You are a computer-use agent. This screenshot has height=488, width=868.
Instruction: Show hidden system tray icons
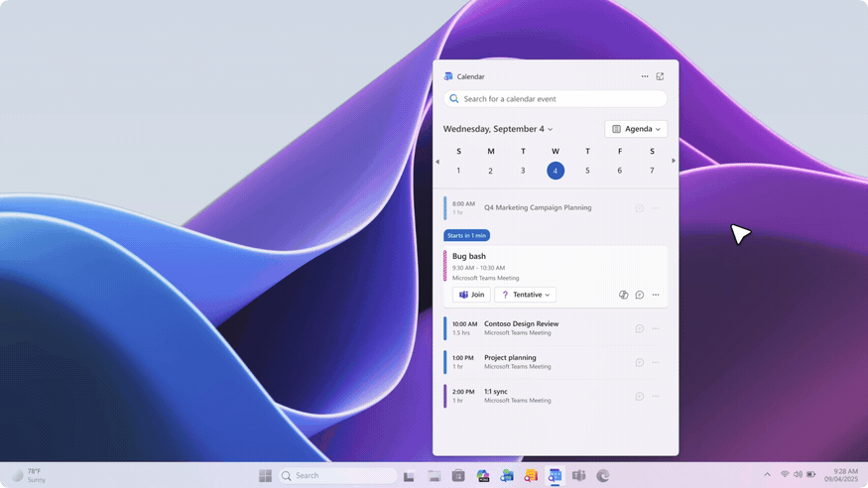[767, 474]
